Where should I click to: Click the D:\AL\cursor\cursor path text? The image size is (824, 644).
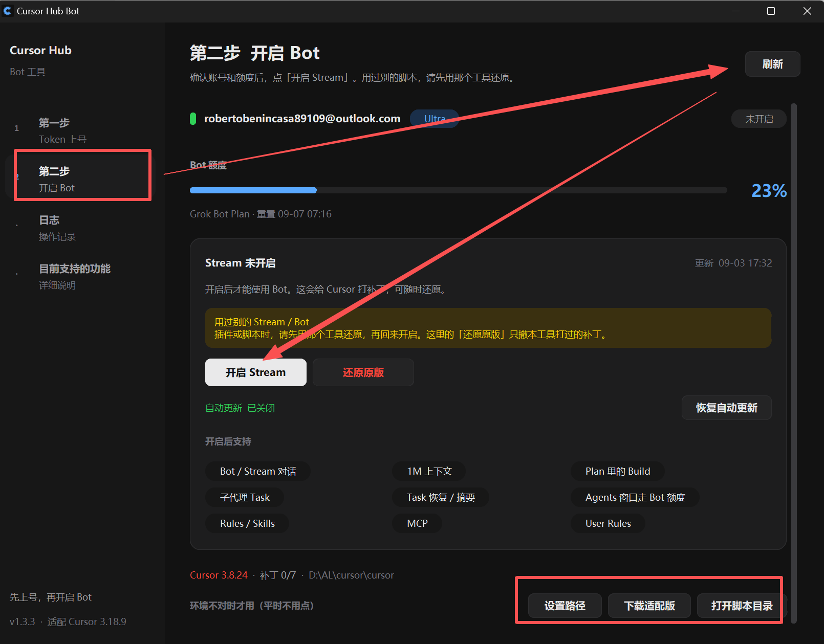click(x=351, y=575)
